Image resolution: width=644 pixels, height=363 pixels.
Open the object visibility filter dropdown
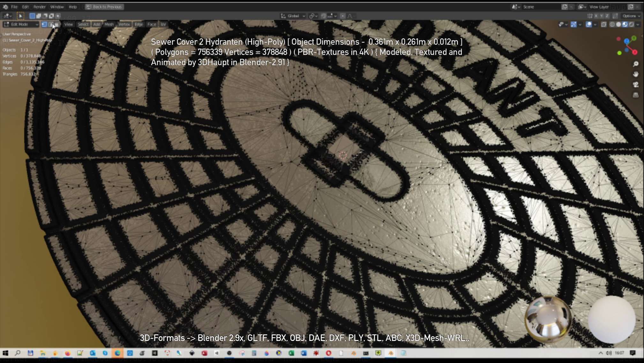coord(563,24)
